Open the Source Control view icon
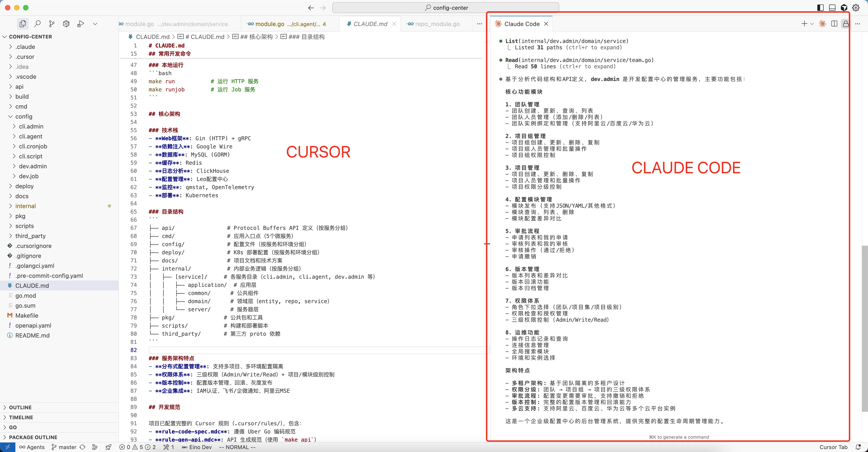This screenshot has height=452, width=868. (x=52, y=24)
